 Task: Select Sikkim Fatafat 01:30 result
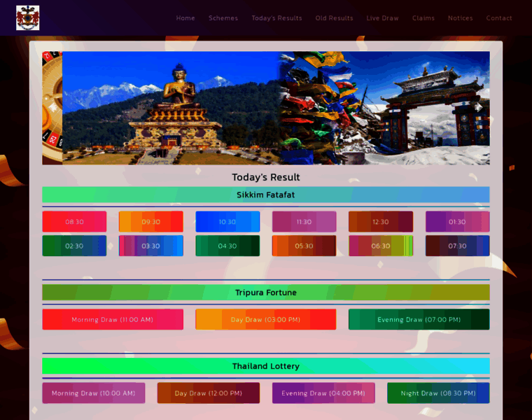point(457,221)
